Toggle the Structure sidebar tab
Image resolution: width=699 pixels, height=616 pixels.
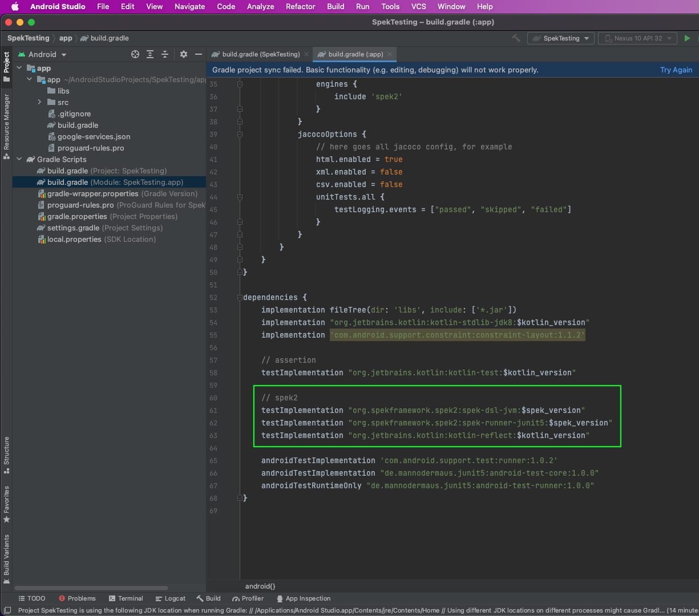(x=6, y=455)
